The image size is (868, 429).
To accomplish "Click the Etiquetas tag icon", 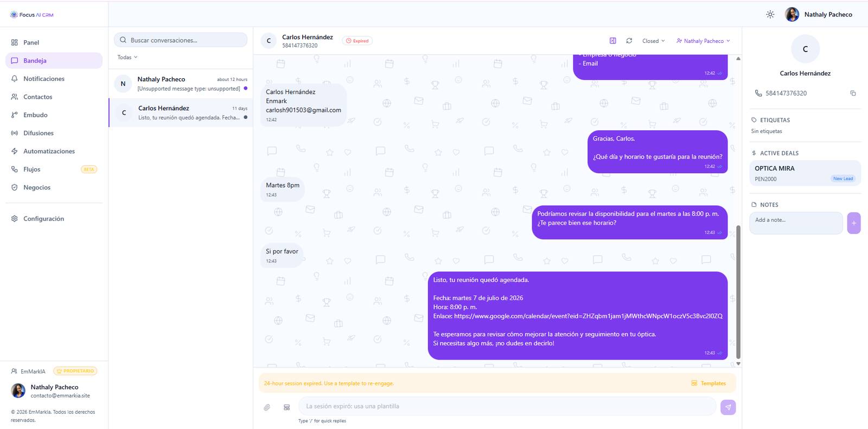I will point(754,120).
